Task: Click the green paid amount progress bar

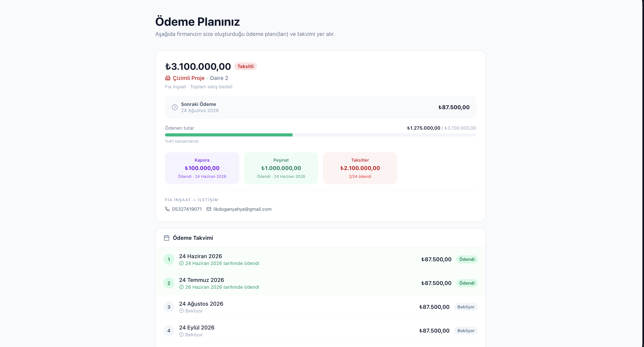Action: 229,135
